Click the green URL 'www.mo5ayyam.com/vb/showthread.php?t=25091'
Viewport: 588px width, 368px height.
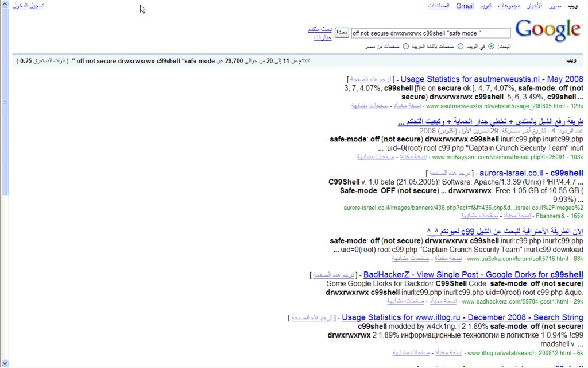[x=498, y=158]
